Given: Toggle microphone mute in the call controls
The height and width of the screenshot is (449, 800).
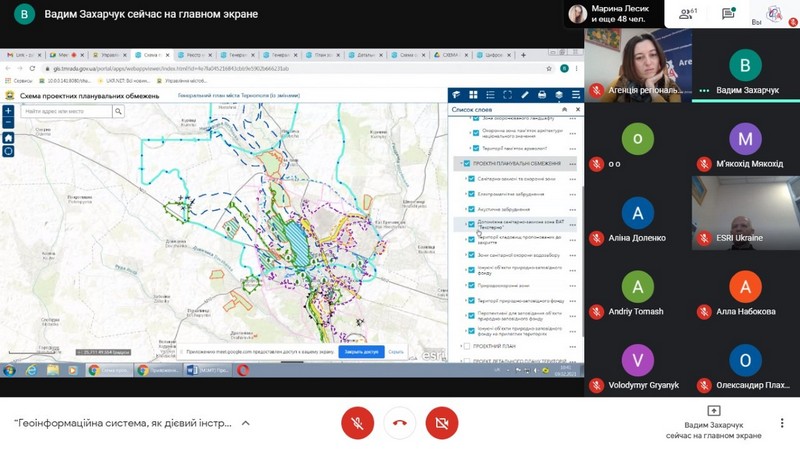Looking at the screenshot, I should [357, 423].
